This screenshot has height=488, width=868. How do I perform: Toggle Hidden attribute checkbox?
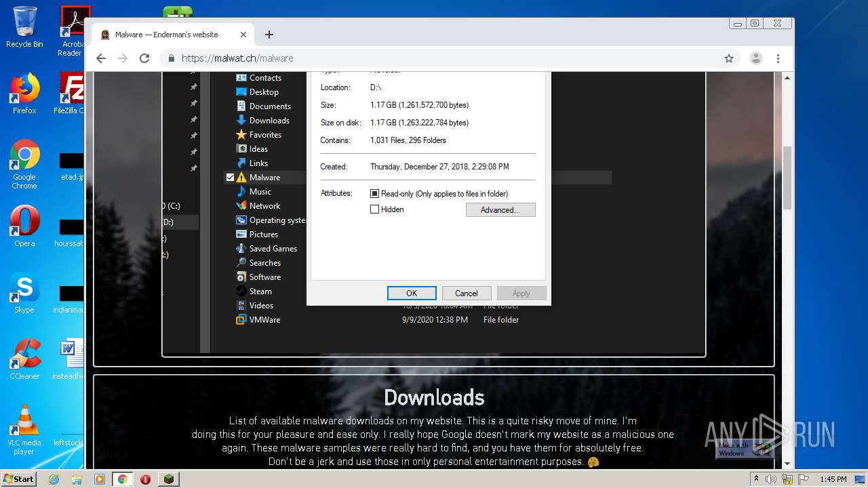point(374,209)
